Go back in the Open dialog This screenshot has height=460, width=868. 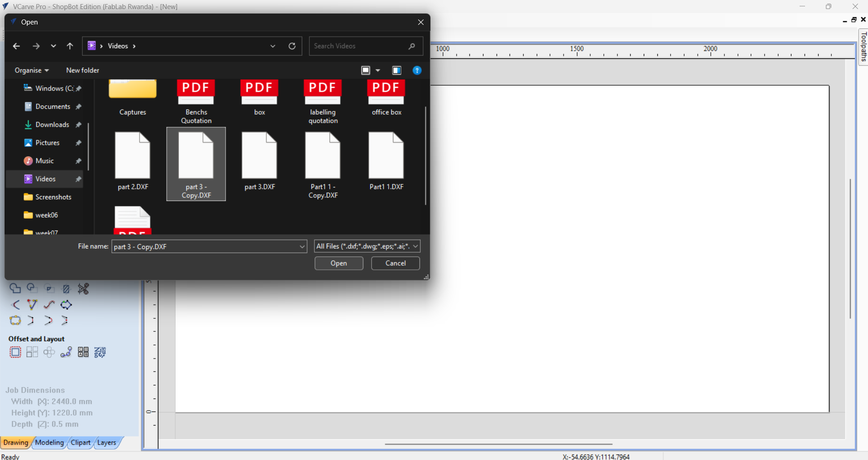16,46
